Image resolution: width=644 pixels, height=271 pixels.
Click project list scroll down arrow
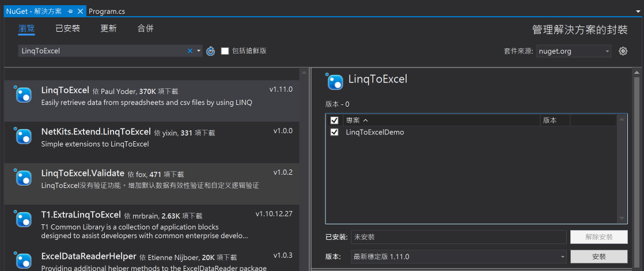point(622,218)
